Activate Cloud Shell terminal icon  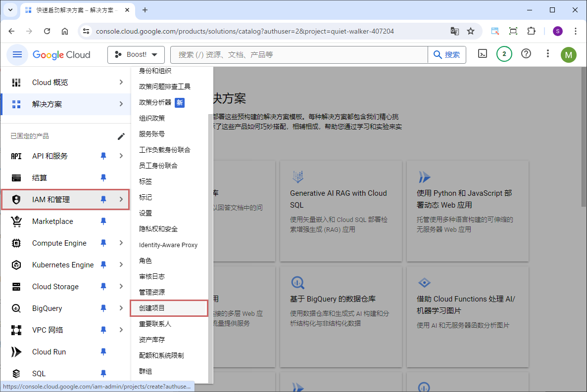pyautogui.click(x=483, y=54)
